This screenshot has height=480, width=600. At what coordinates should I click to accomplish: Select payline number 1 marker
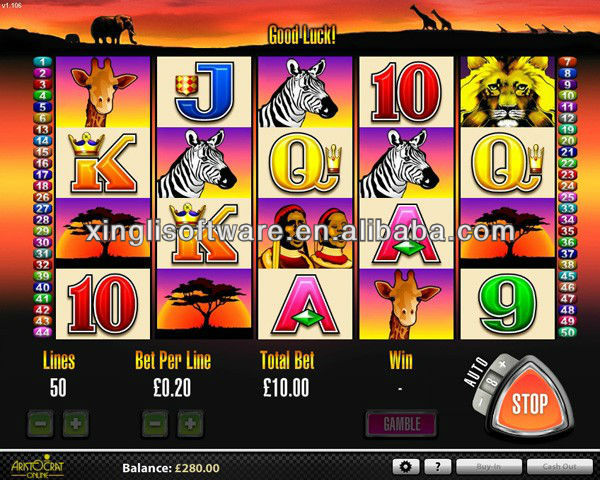coord(42,62)
